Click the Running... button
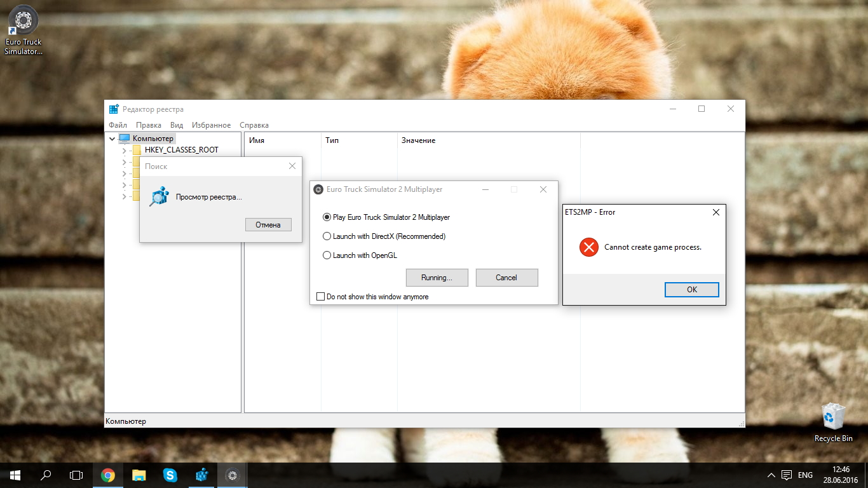868x488 pixels. coord(437,278)
